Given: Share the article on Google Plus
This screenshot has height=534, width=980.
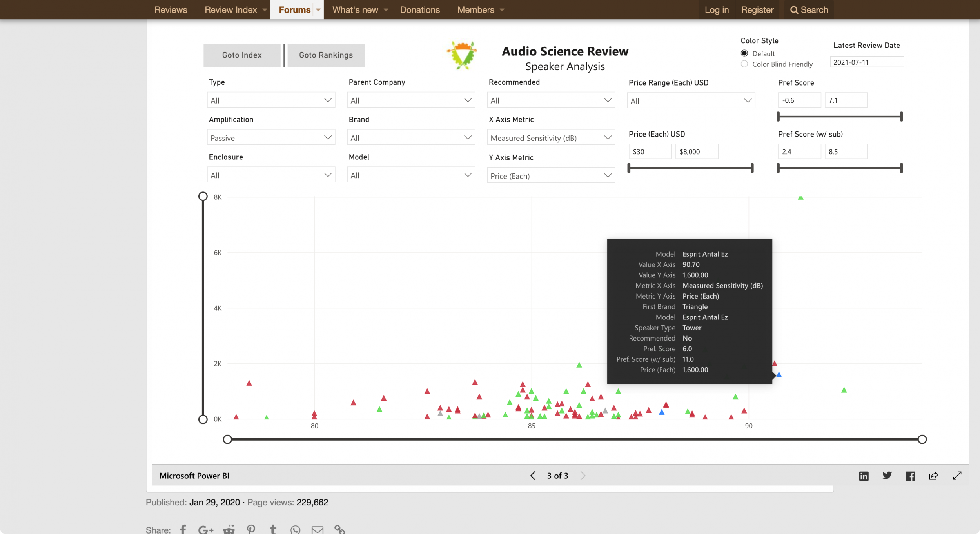Looking at the screenshot, I should pyautogui.click(x=205, y=530).
